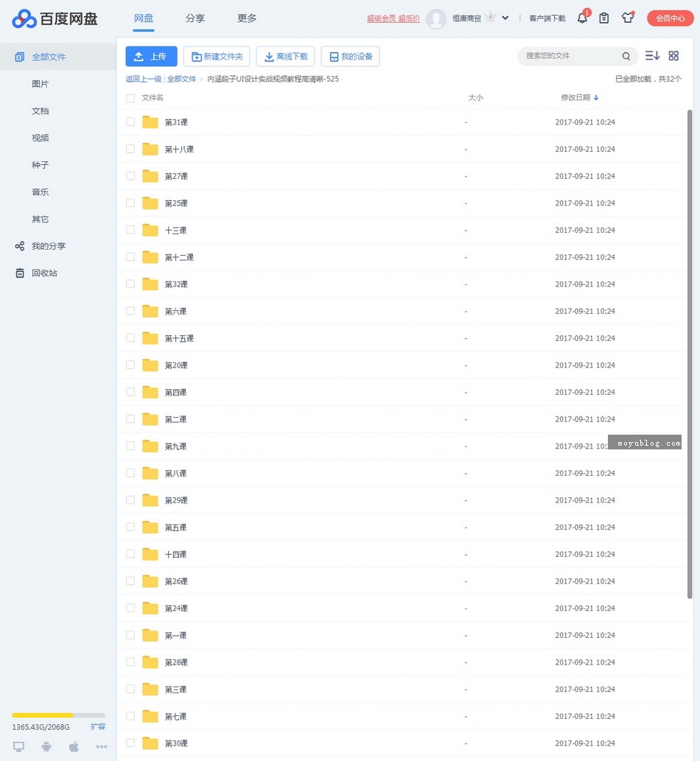Click the folder icon of 第十八课
700x761 pixels.
[x=150, y=150]
